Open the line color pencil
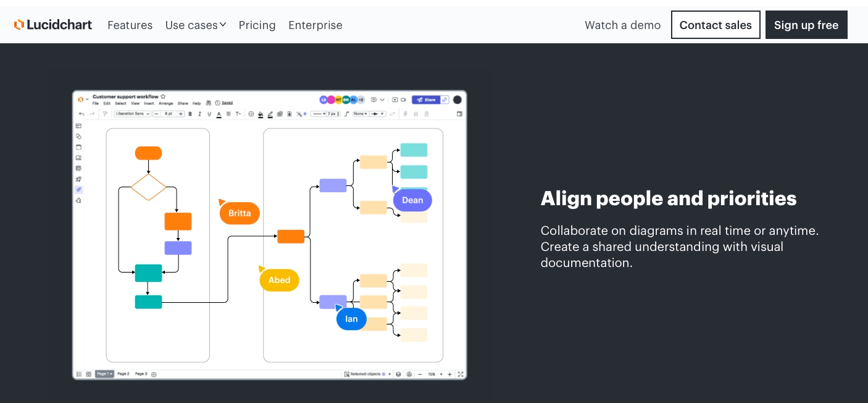The width and height of the screenshot is (868, 403). 270,114
